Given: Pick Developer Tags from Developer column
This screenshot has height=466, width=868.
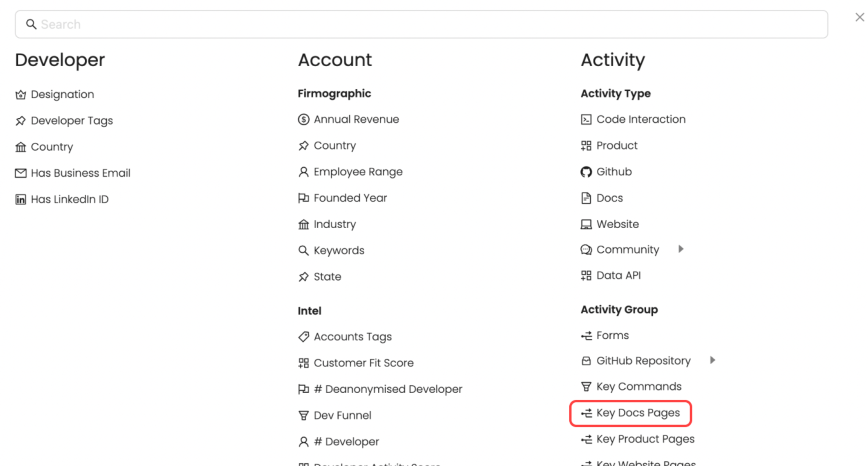Looking at the screenshot, I should coord(72,121).
